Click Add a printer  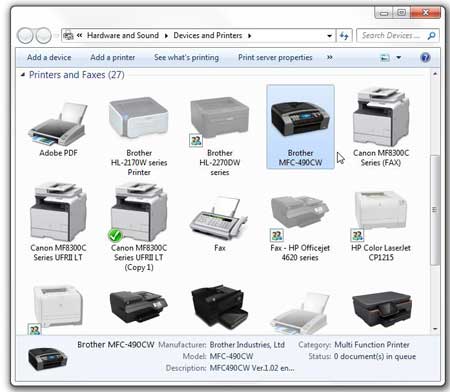tap(112, 57)
